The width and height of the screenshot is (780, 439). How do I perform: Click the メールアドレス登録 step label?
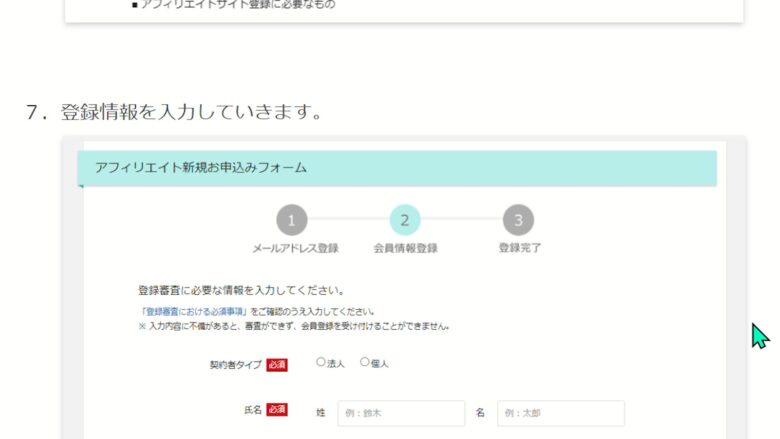pyautogui.click(x=295, y=248)
